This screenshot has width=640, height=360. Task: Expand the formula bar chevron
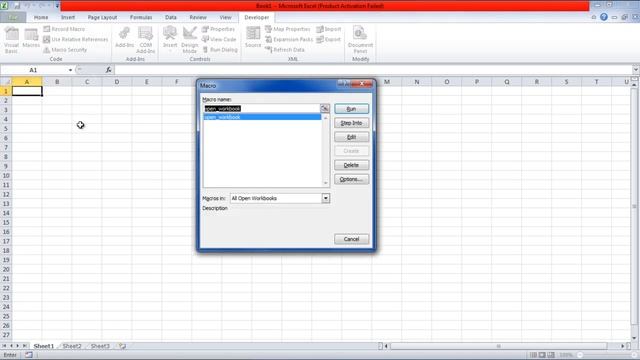pyautogui.click(x=636, y=70)
